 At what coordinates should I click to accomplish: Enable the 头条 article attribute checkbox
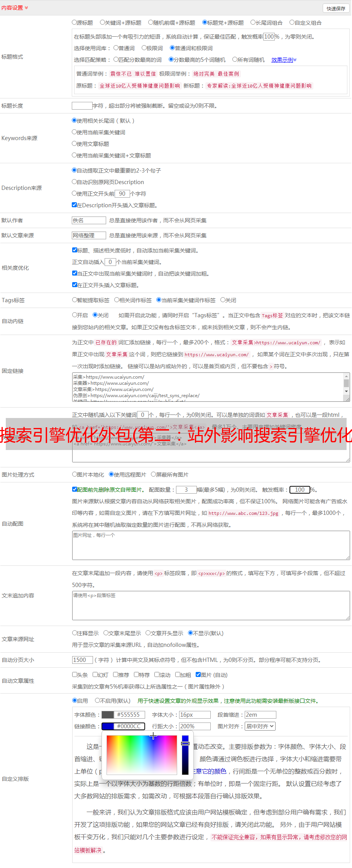coord(75,675)
